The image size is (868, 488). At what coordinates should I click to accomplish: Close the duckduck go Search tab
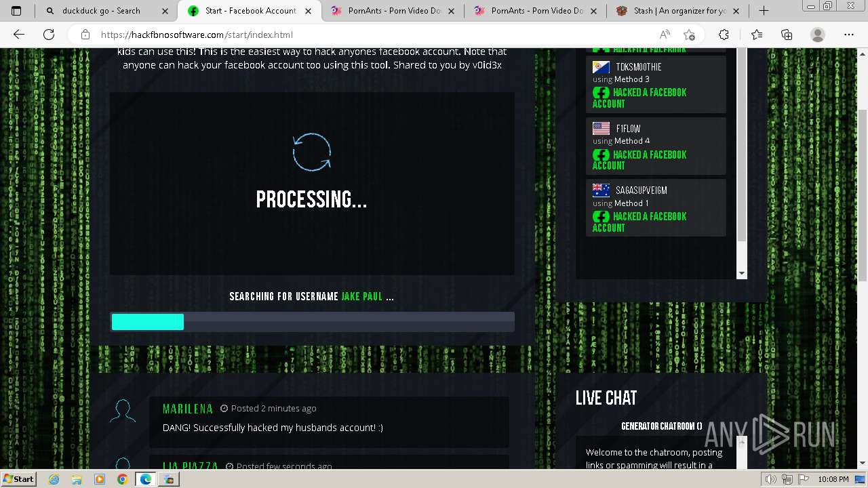point(165,11)
